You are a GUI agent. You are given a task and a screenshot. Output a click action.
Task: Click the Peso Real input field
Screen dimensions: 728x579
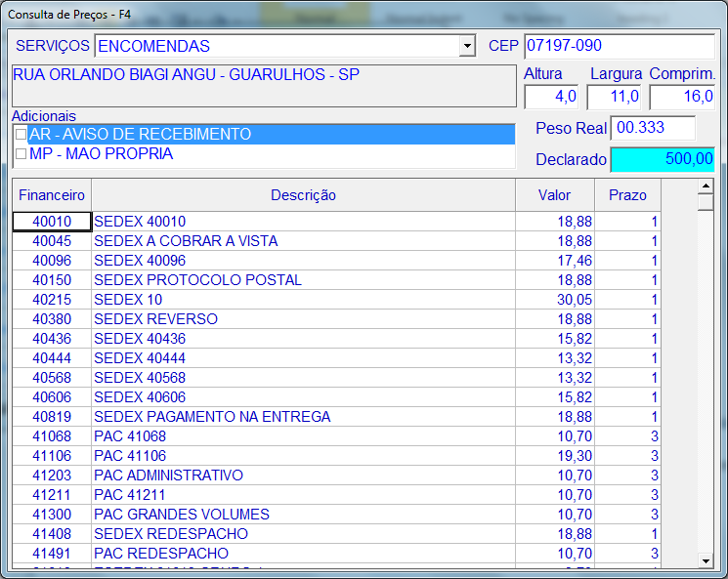click(653, 128)
